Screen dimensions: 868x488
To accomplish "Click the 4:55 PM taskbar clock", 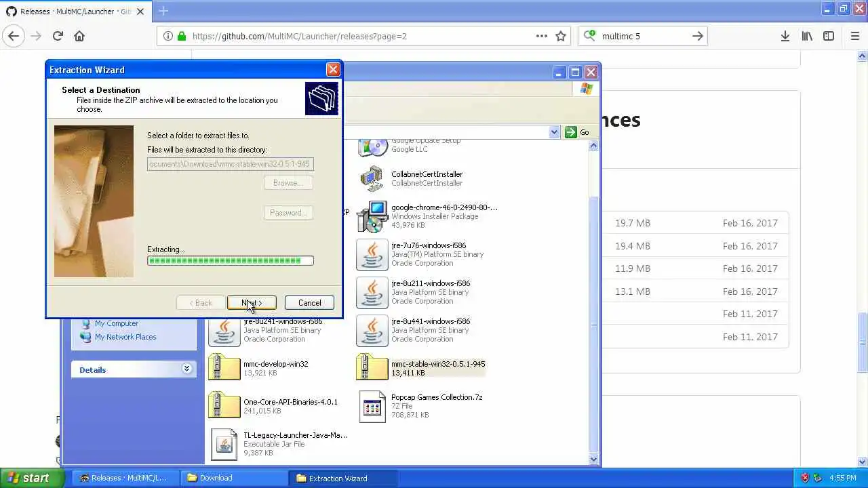I will click(842, 478).
